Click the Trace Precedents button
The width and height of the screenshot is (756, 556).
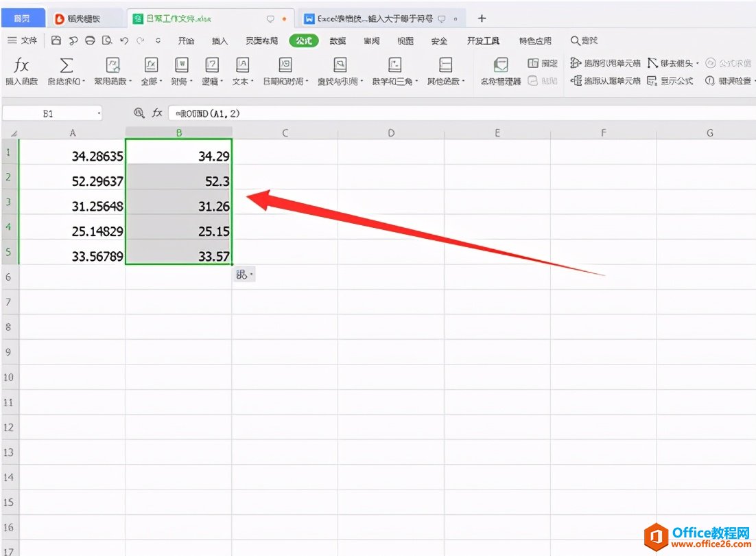coord(605,63)
